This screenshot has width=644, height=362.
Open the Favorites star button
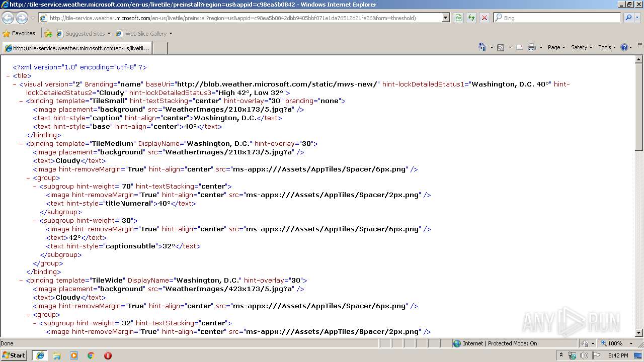(x=19, y=33)
